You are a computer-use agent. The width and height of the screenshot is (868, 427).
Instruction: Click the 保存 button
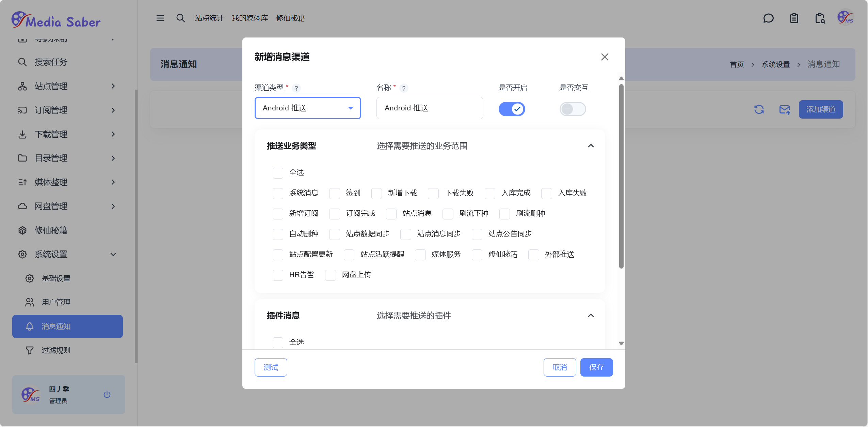(x=596, y=367)
